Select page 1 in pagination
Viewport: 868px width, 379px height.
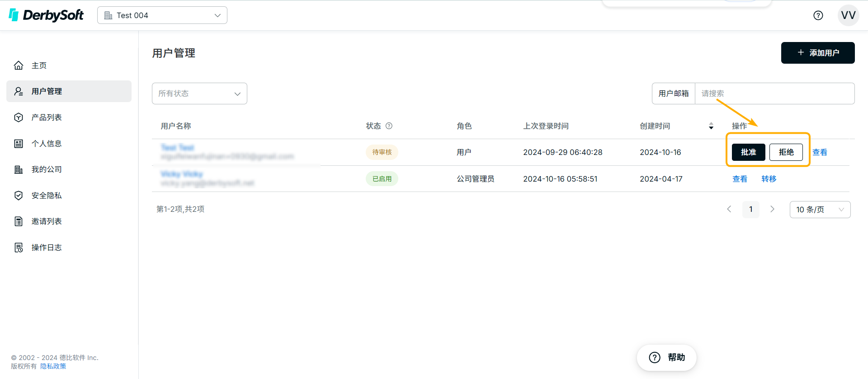click(x=750, y=209)
